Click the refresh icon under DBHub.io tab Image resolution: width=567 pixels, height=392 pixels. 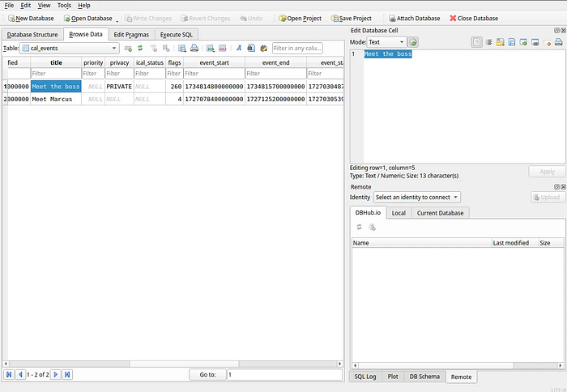coord(359,227)
